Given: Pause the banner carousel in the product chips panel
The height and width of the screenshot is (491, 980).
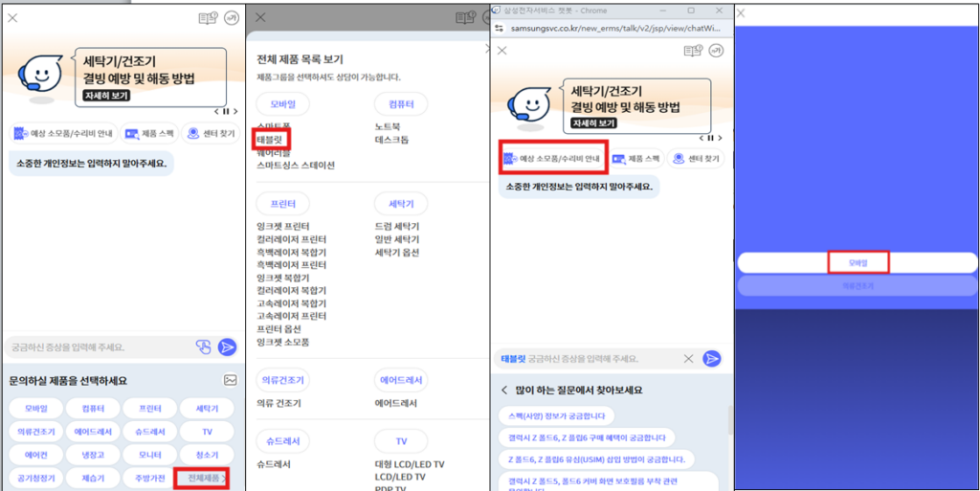Looking at the screenshot, I should click(x=226, y=112).
